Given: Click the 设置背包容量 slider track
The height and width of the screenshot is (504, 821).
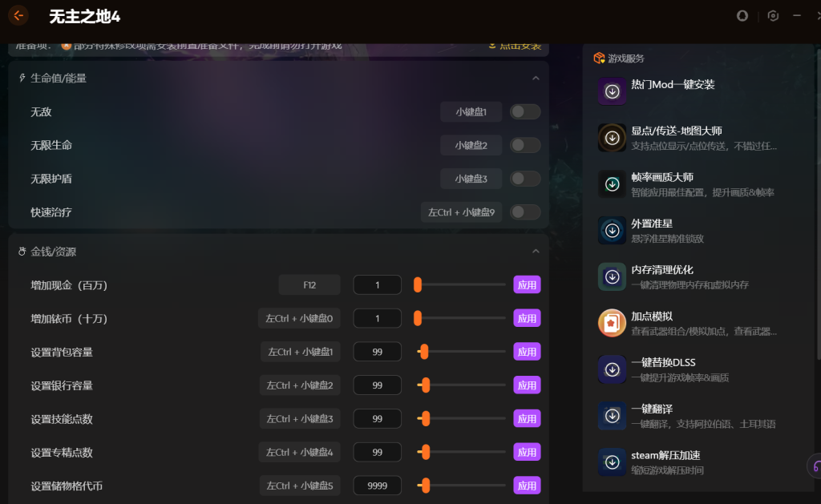Looking at the screenshot, I should pyautogui.click(x=465, y=352).
